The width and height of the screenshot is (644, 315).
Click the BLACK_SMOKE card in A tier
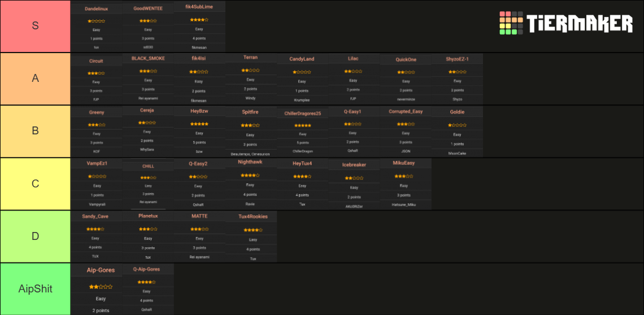[x=148, y=79]
